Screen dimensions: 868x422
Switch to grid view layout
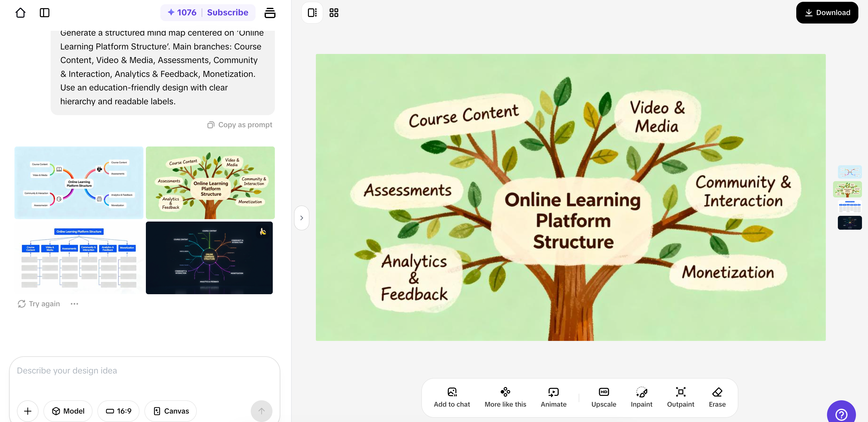pyautogui.click(x=334, y=13)
